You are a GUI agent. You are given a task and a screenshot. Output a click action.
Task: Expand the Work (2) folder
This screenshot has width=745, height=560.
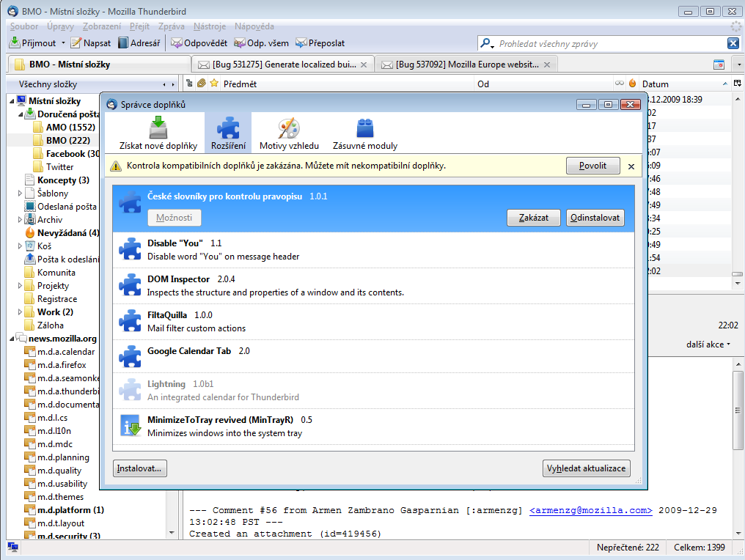[20, 312]
